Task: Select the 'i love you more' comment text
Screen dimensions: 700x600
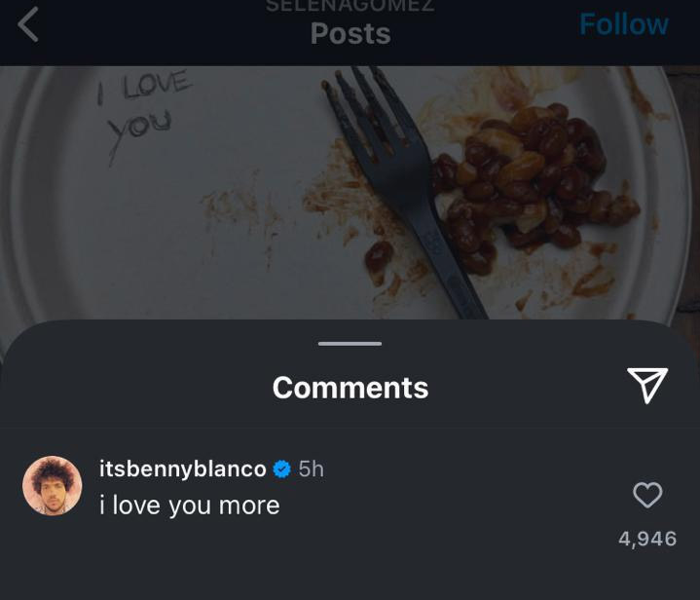Action: [190, 505]
